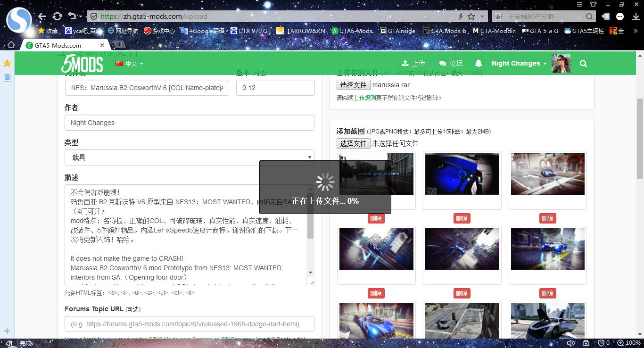Click the search magnifier in browser search box

coord(589,17)
